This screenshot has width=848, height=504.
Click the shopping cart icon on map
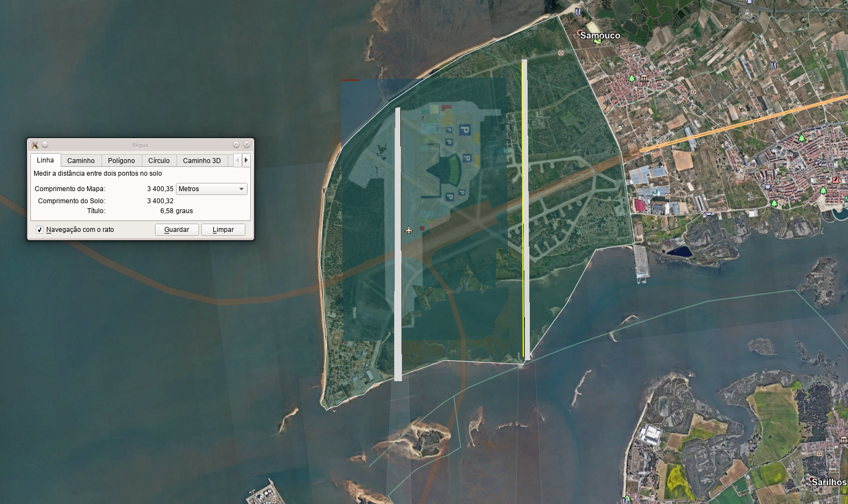tap(709, 215)
